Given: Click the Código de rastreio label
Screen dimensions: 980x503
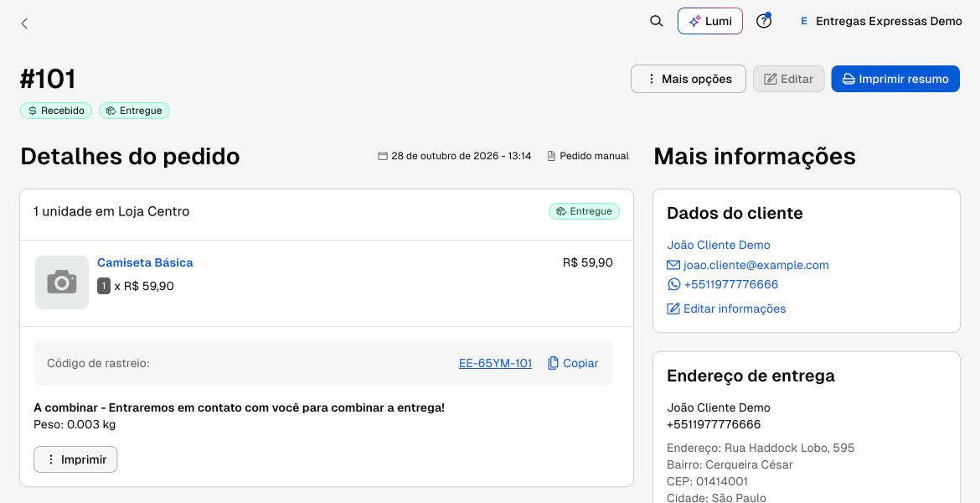Looking at the screenshot, I should click(98, 364).
